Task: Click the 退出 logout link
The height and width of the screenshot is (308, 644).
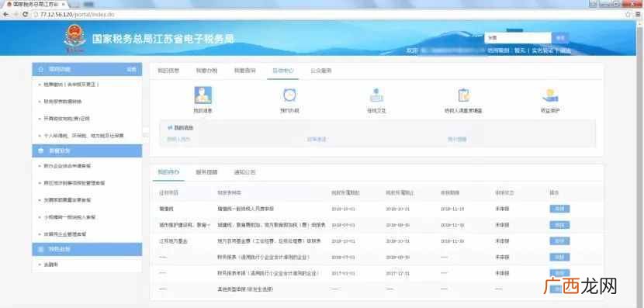Action: pos(566,50)
